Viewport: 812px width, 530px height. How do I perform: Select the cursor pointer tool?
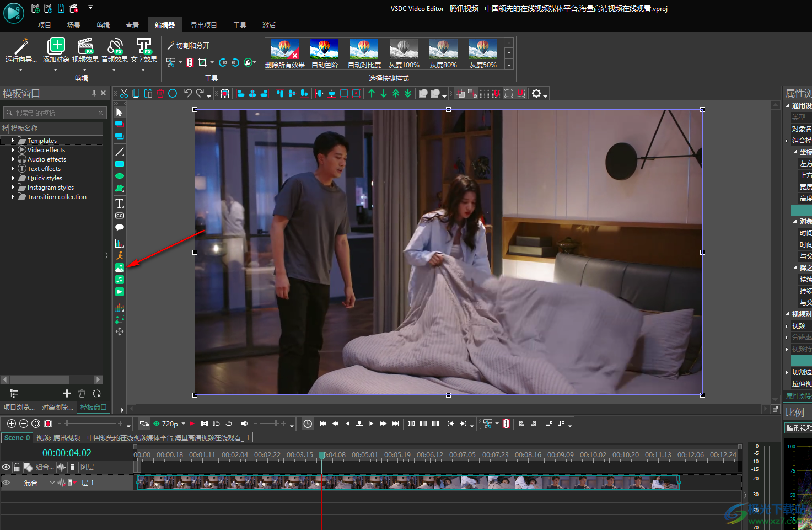click(120, 113)
